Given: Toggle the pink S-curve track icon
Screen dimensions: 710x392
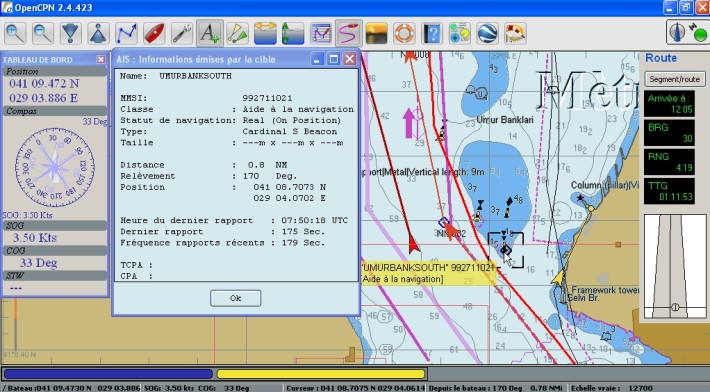Looking at the screenshot, I should click(x=348, y=33).
